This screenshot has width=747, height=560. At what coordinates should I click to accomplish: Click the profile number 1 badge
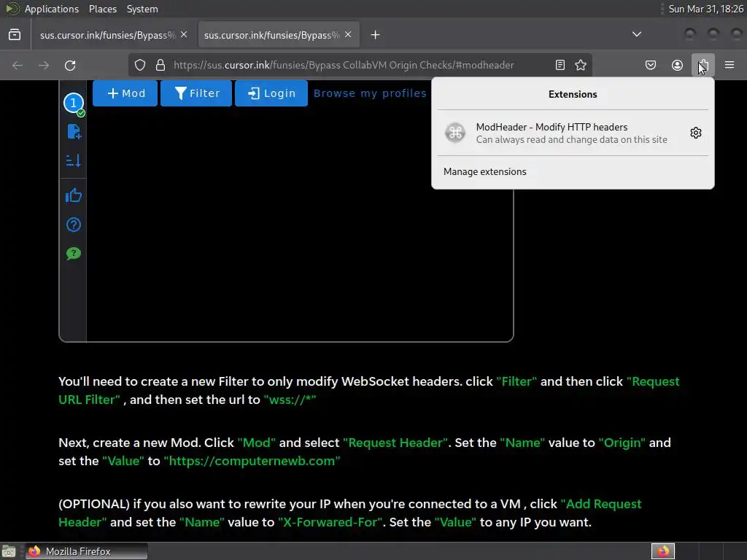(74, 103)
